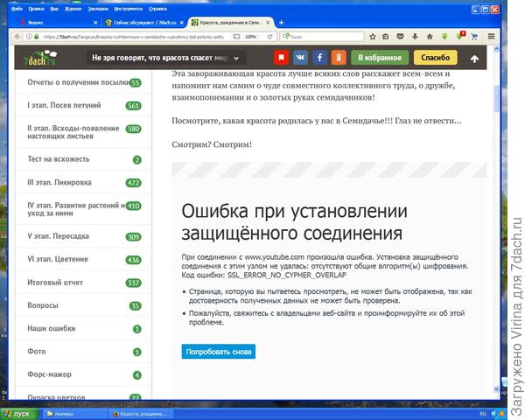Go to the home page icon

tap(430, 37)
